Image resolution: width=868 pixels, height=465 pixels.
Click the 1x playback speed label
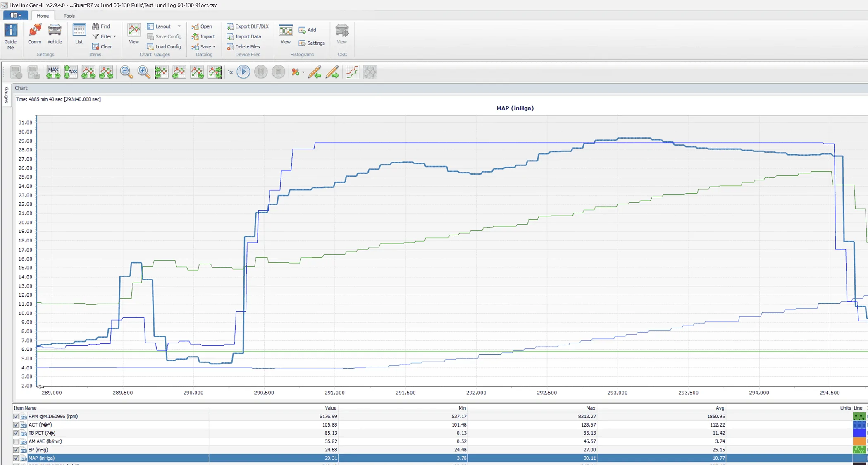click(230, 72)
